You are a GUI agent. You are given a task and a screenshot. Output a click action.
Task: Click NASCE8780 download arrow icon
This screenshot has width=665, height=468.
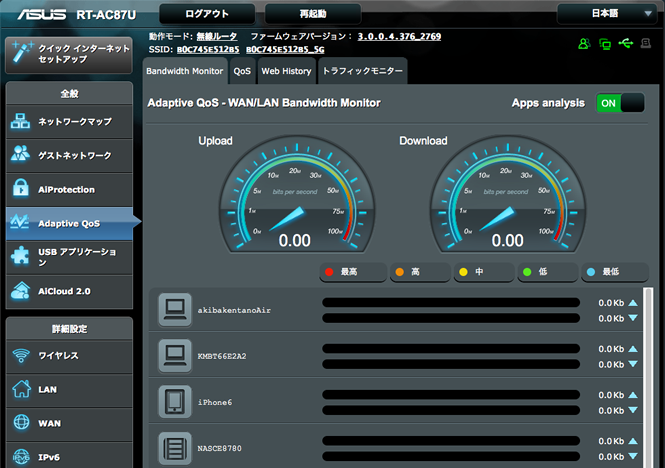pyautogui.click(x=633, y=456)
